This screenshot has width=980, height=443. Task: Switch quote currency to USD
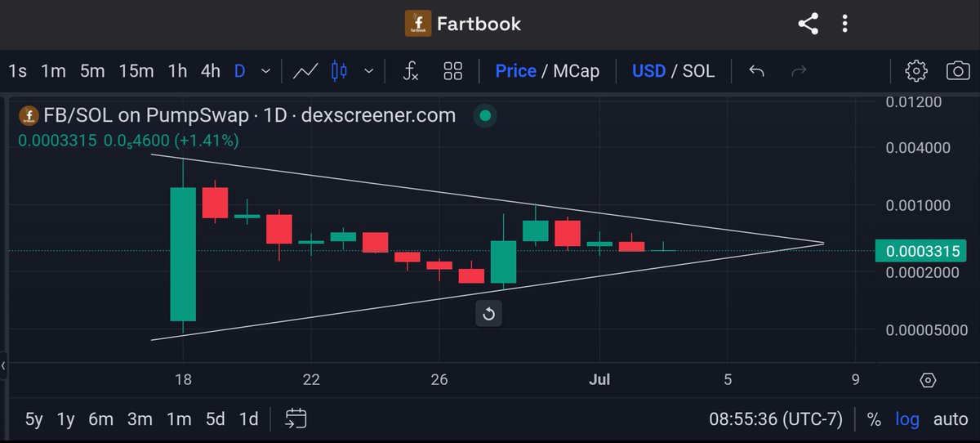click(648, 71)
